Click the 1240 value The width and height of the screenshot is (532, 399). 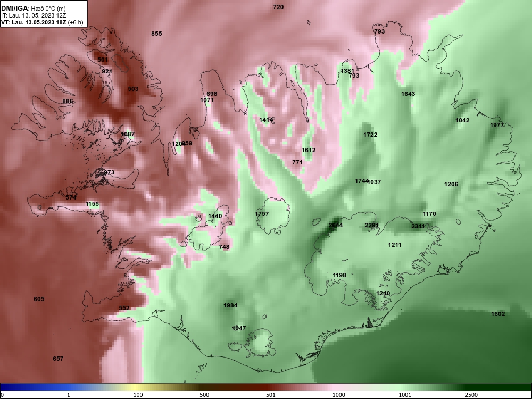coord(383,293)
